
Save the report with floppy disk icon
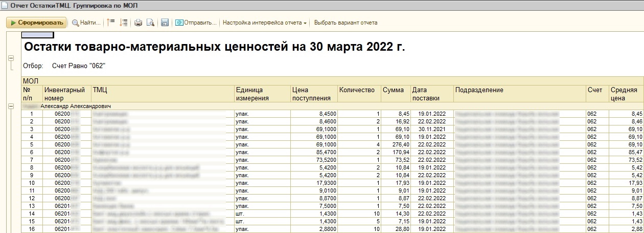[165, 23]
